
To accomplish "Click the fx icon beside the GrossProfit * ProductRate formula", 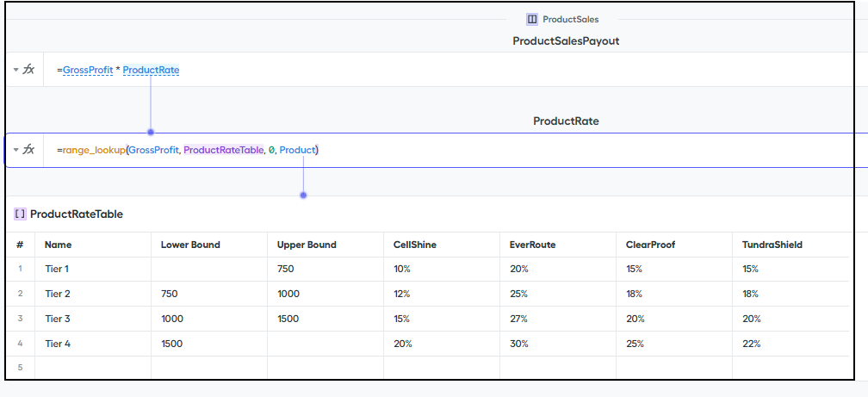I will coord(28,70).
